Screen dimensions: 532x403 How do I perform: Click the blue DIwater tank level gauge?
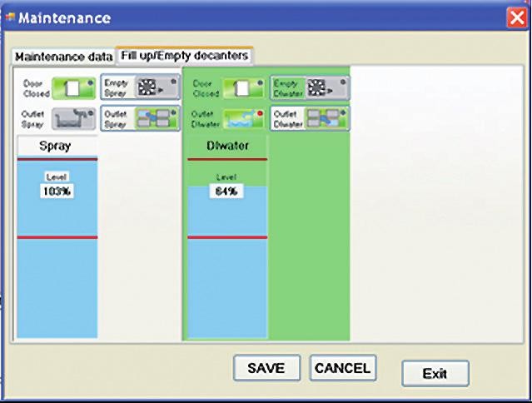coord(226,283)
